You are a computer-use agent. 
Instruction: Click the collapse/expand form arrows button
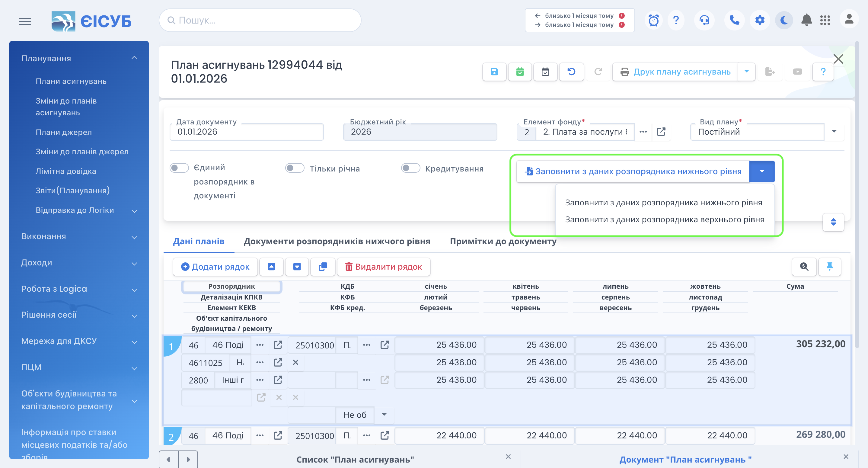coord(833,222)
